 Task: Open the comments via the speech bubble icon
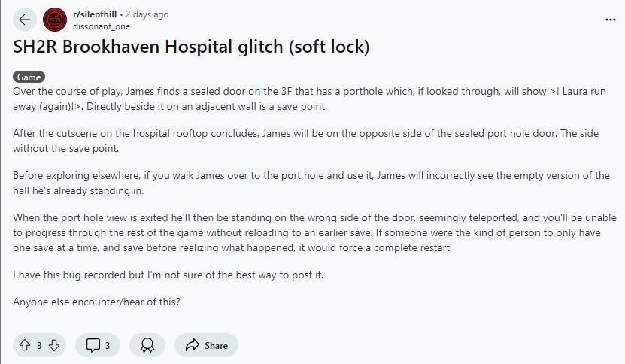[x=94, y=345]
